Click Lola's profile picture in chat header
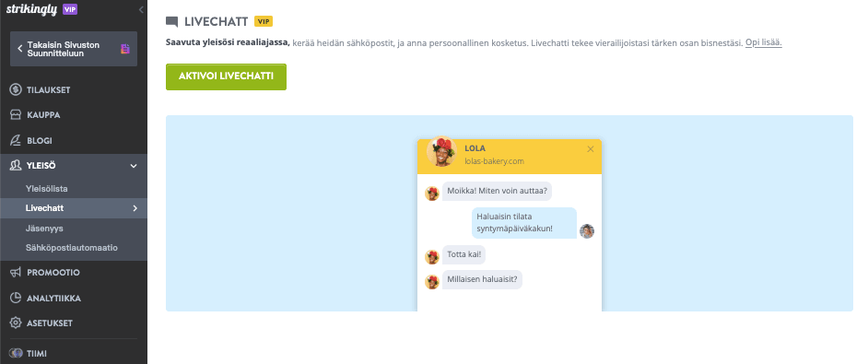The image size is (868, 364). (x=441, y=152)
